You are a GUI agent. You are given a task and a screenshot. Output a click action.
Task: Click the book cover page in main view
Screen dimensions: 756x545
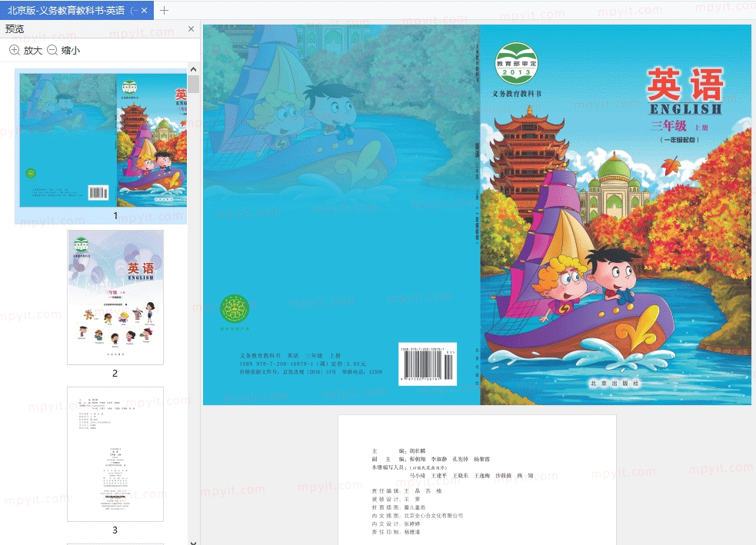(477, 215)
